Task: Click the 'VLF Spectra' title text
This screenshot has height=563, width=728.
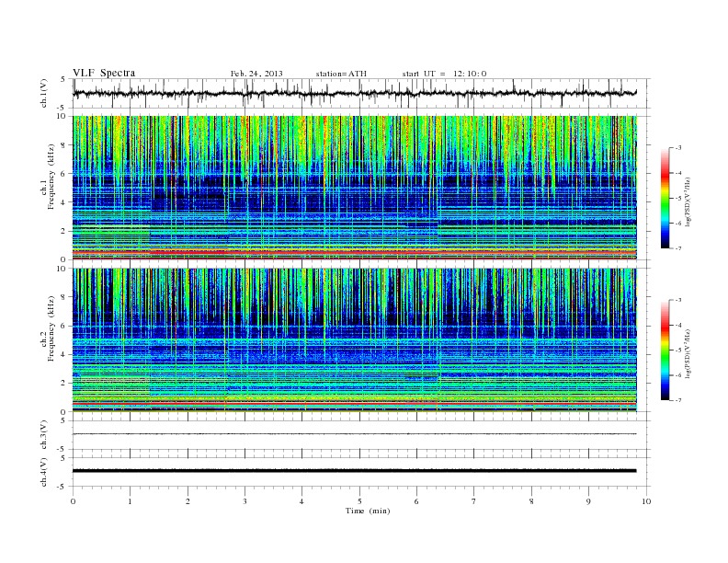Action: point(104,73)
